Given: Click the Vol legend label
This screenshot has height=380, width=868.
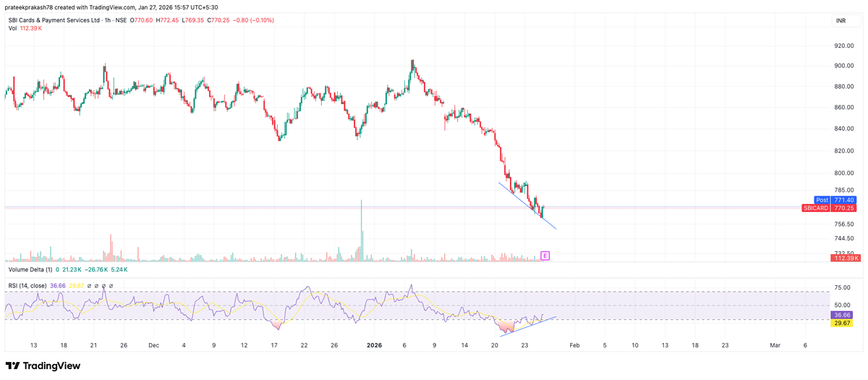Looking at the screenshot, I should [13, 28].
